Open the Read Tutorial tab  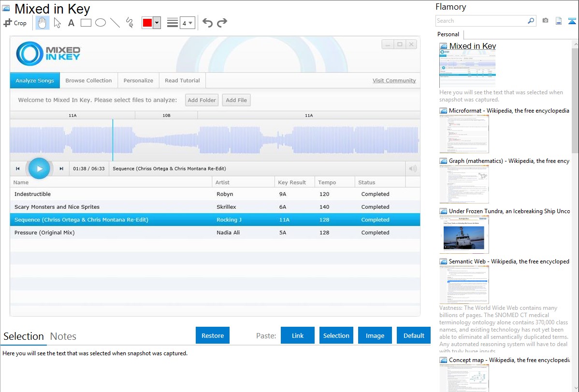[x=182, y=81]
